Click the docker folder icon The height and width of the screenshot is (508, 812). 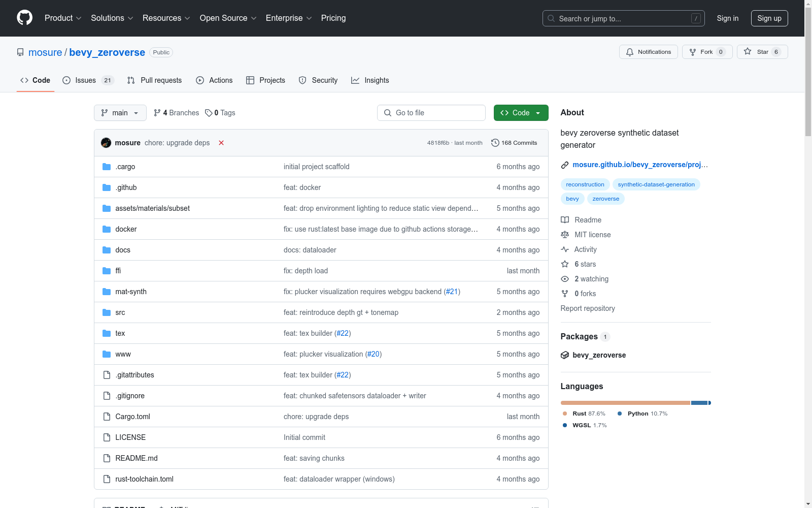[x=107, y=229]
